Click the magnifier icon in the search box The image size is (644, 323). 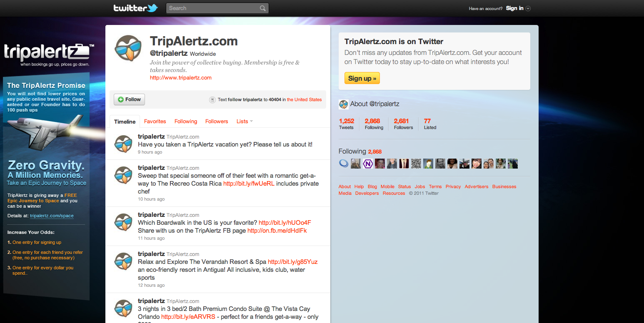(262, 8)
